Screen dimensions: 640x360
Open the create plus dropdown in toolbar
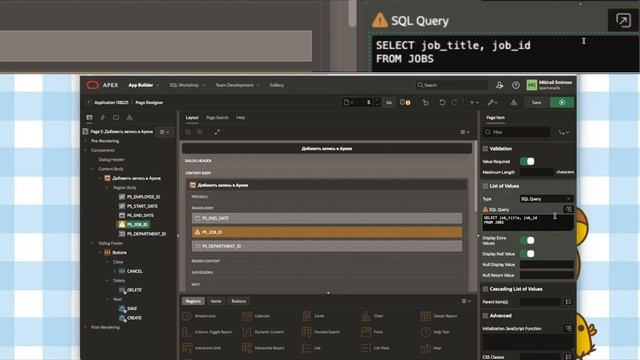point(474,102)
